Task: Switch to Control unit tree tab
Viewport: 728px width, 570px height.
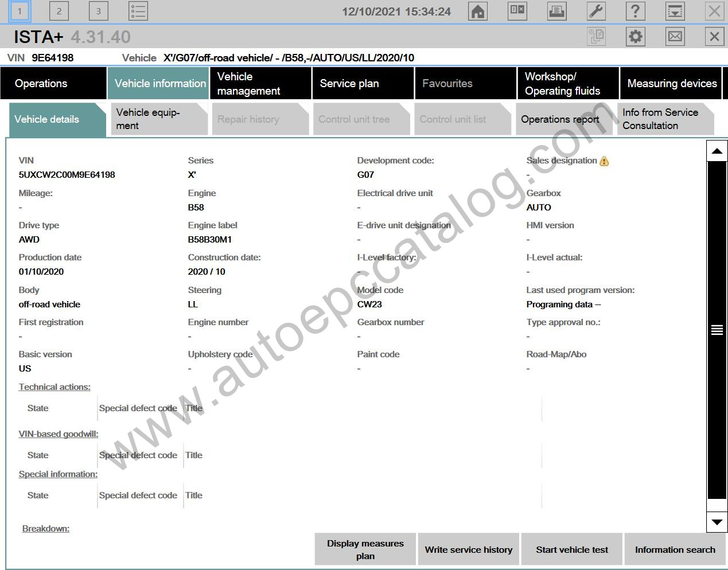Action: [361, 119]
